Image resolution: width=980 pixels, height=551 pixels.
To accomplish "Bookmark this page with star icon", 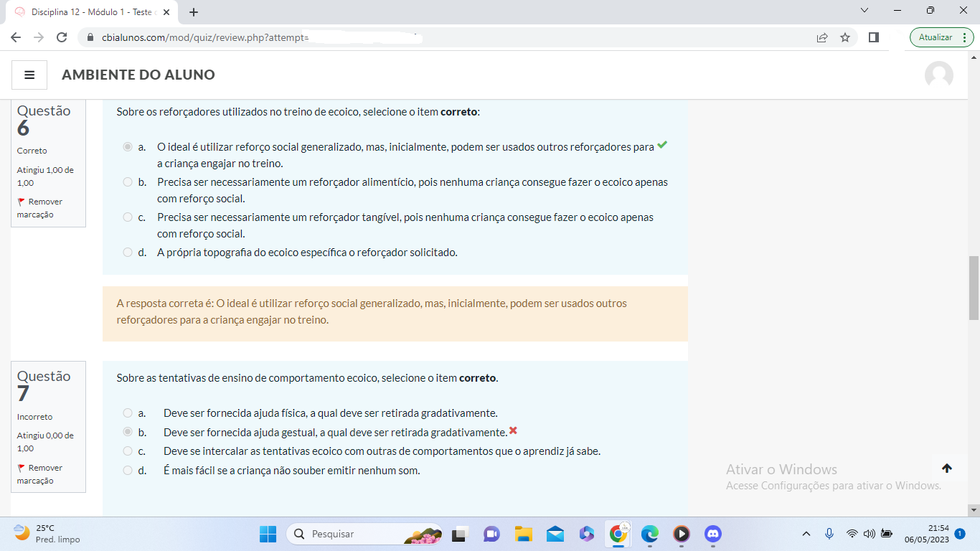I will pyautogui.click(x=845, y=37).
